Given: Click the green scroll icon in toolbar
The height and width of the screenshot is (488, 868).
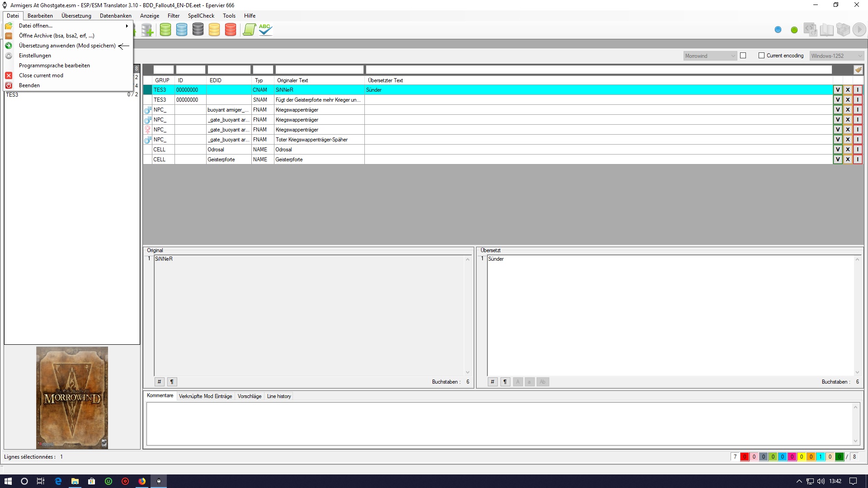Looking at the screenshot, I should (x=249, y=30).
